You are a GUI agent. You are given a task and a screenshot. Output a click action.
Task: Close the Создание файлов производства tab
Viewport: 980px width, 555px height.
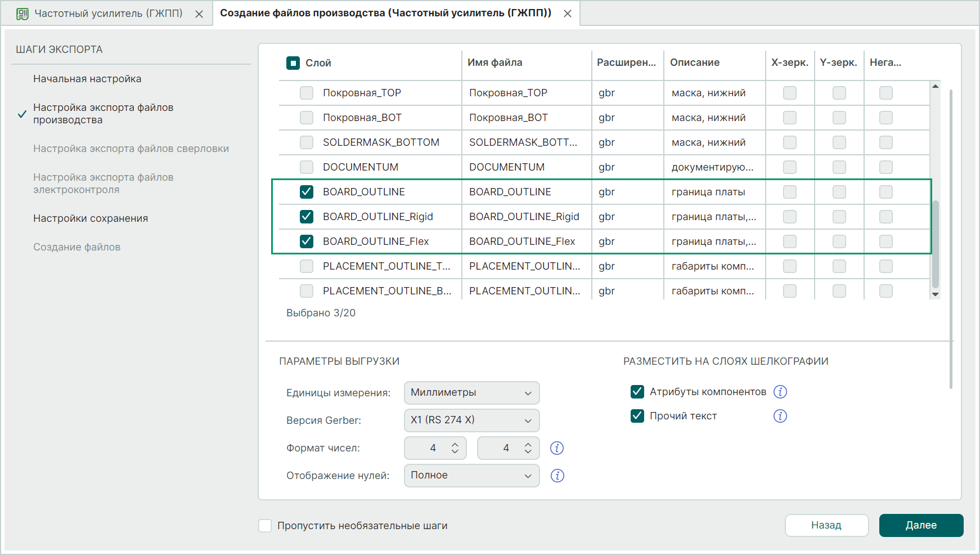[x=568, y=14]
